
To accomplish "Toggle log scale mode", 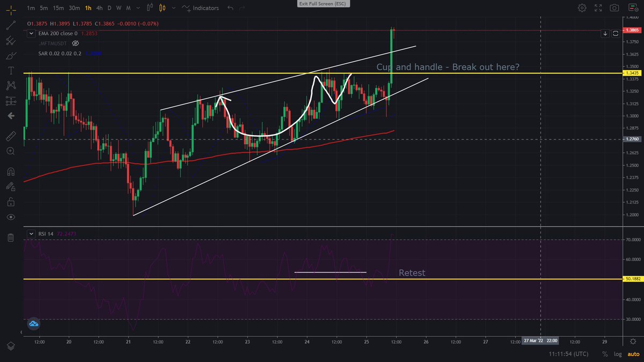I will [617, 354].
